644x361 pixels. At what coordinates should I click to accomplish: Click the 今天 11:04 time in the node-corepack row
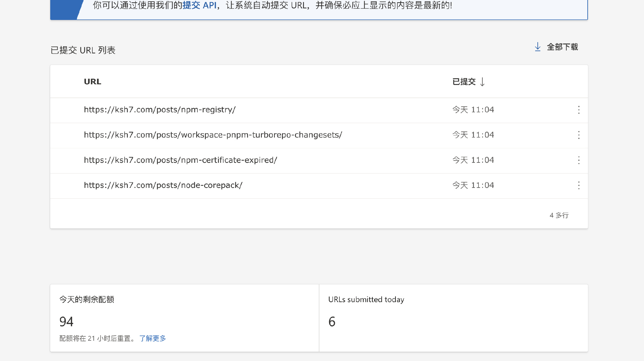(x=473, y=185)
